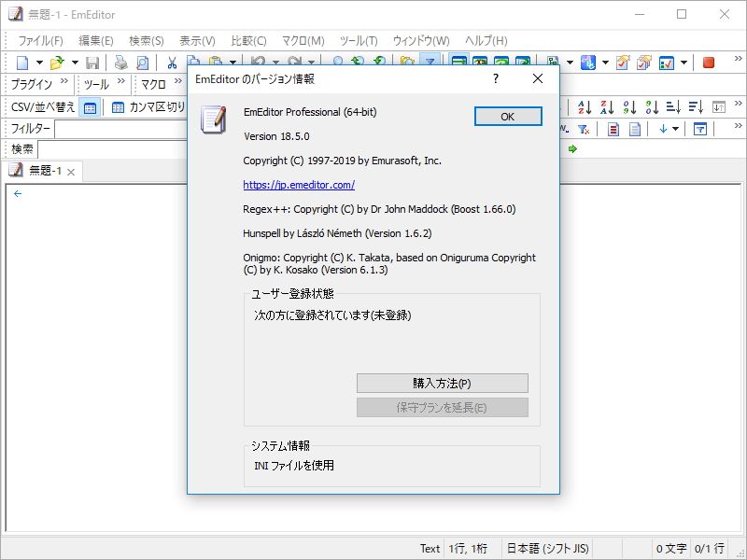Image resolution: width=747 pixels, height=560 pixels.
Task: Open the jp.emeditor.com link
Action: click(299, 186)
